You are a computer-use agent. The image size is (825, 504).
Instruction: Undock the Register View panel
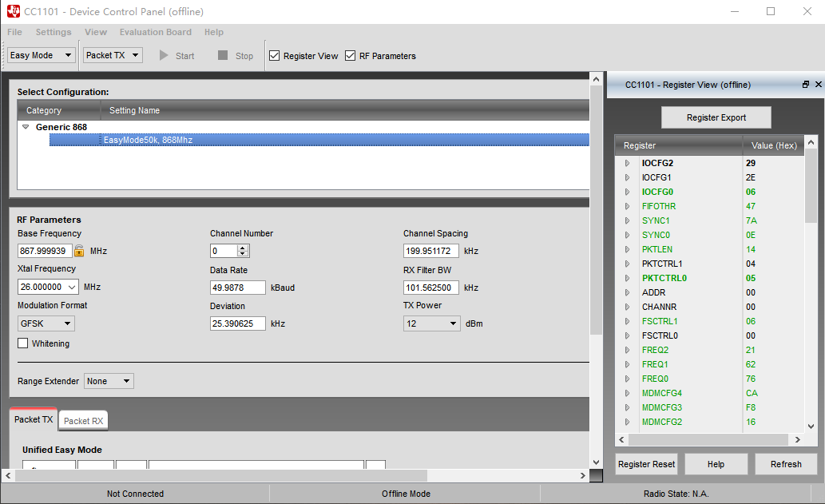(x=806, y=84)
